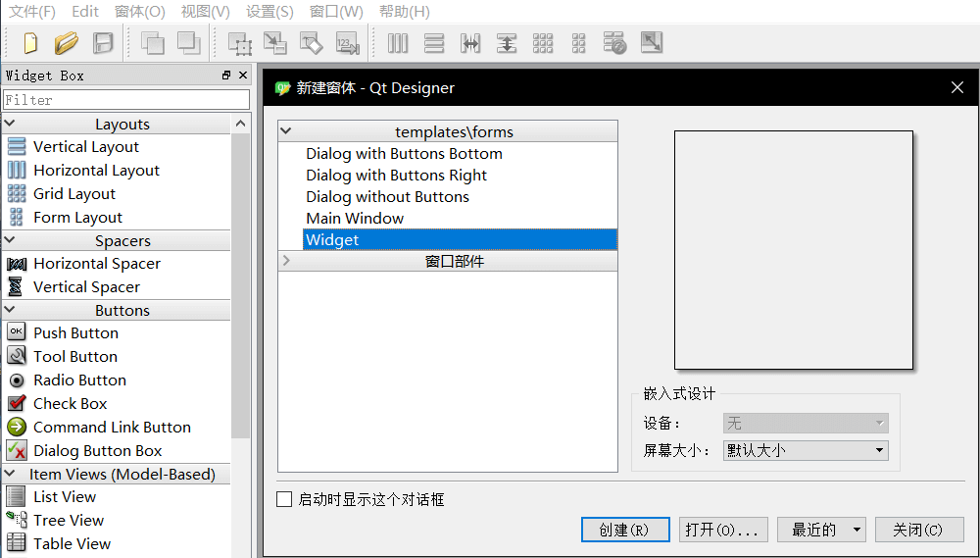Select the Edit Tab Order icon

pos(348,43)
